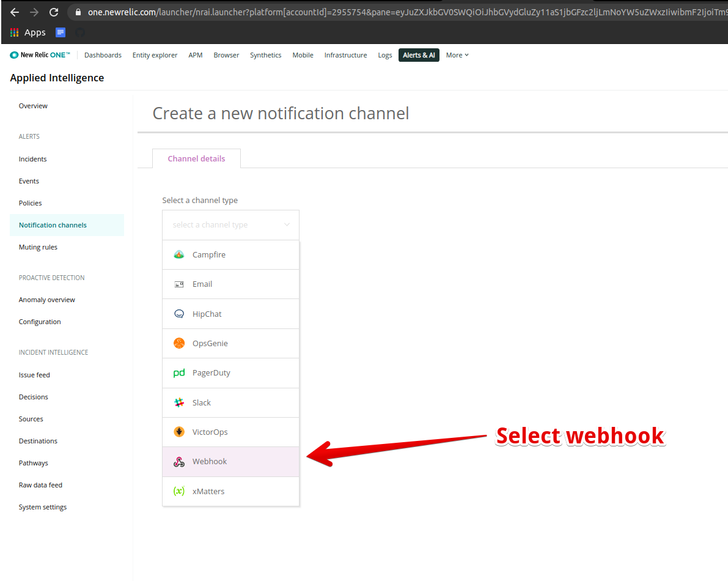The width and height of the screenshot is (728, 581).
Task: Choose the Campfire icon in the list
Action: 178,254
